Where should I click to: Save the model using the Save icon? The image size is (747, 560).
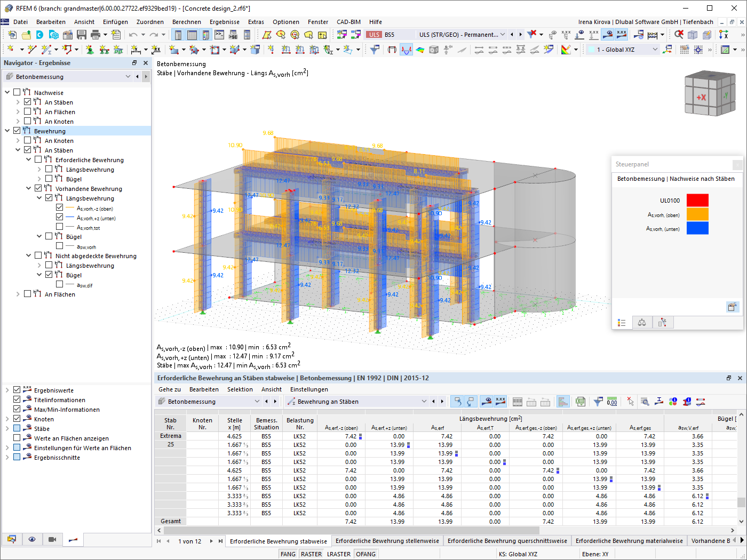(81, 34)
